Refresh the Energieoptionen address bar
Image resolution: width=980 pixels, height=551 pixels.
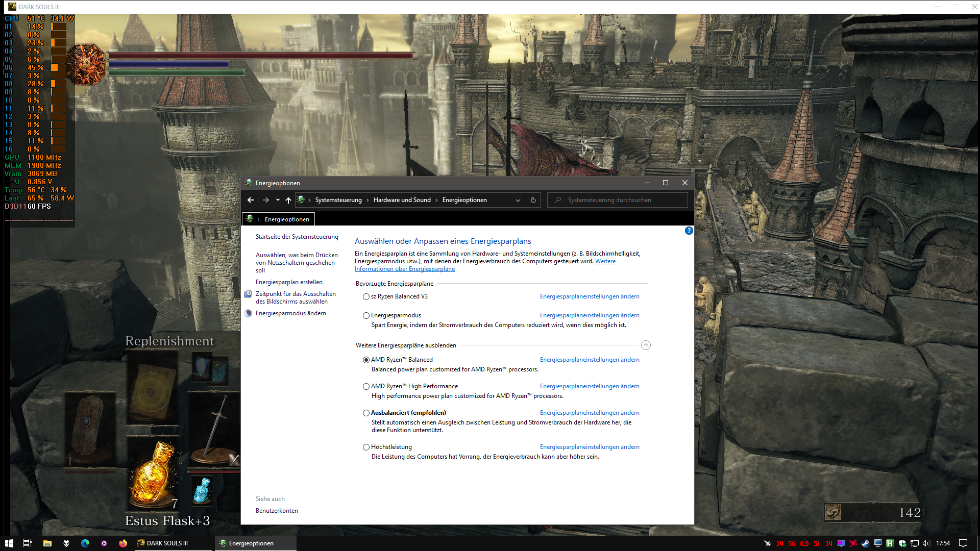click(x=533, y=200)
